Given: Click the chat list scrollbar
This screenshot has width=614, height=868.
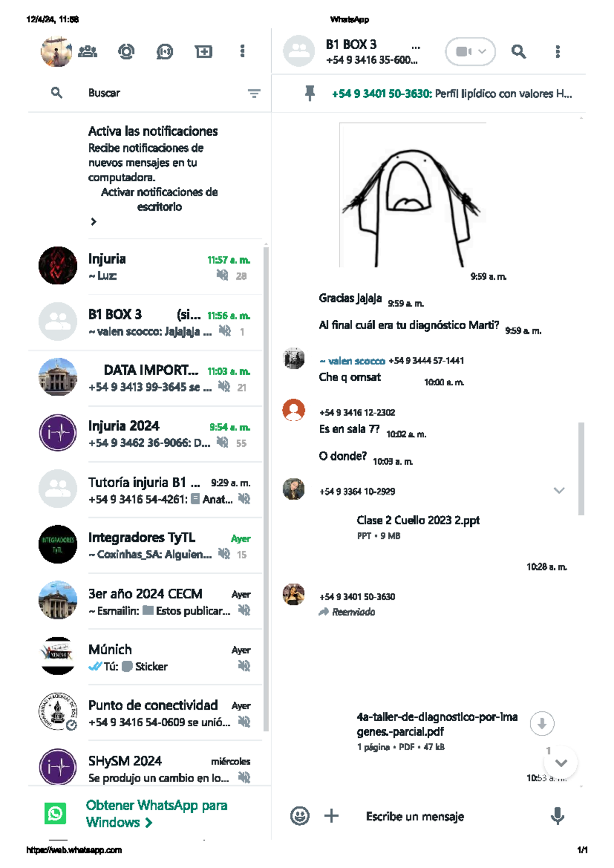Looking at the screenshot, I should pos(266,489).
